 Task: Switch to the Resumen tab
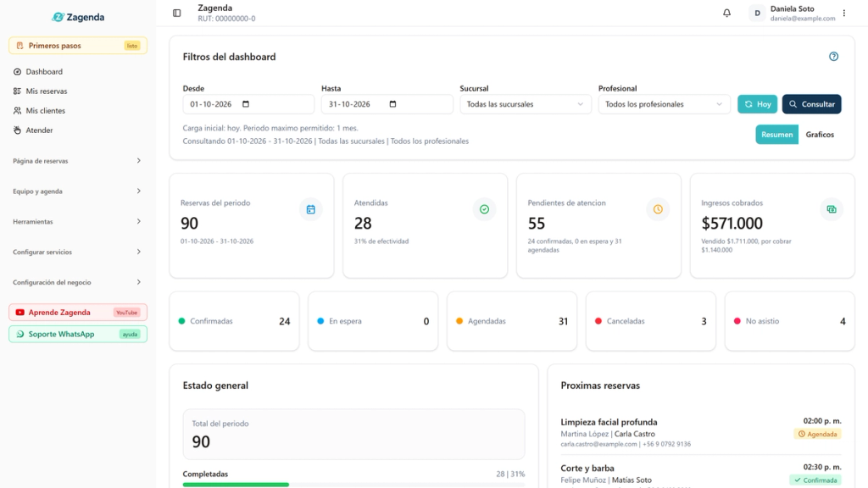pyautogui.click(x=776, y=135)
